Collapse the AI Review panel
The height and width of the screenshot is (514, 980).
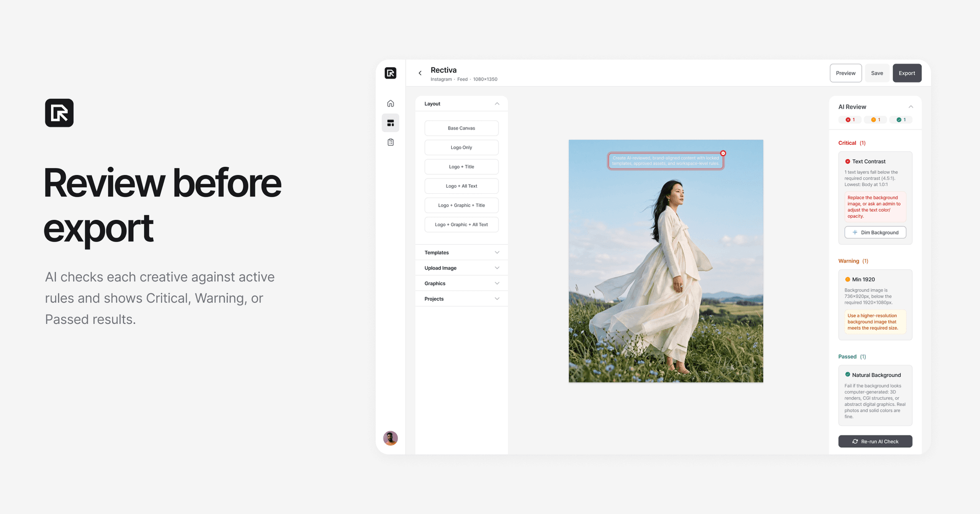(x=911, y=107)
